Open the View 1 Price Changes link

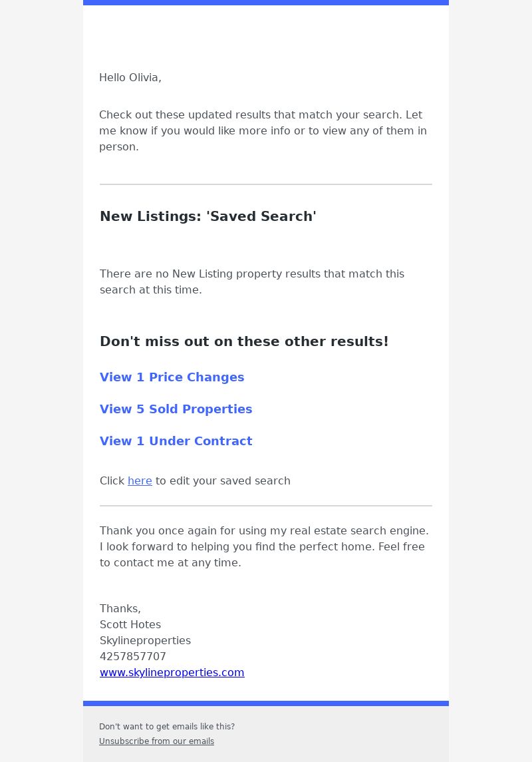pos(172,377)
